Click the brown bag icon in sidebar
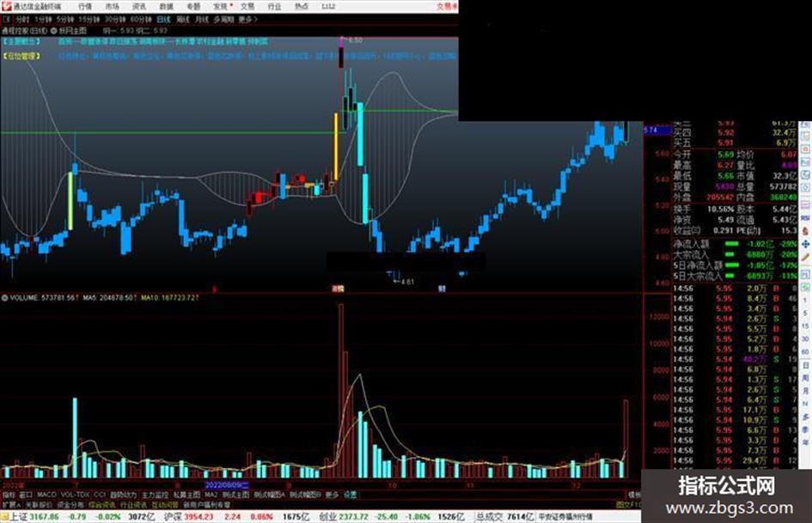 pyautogui.click(x=805, y=231)
